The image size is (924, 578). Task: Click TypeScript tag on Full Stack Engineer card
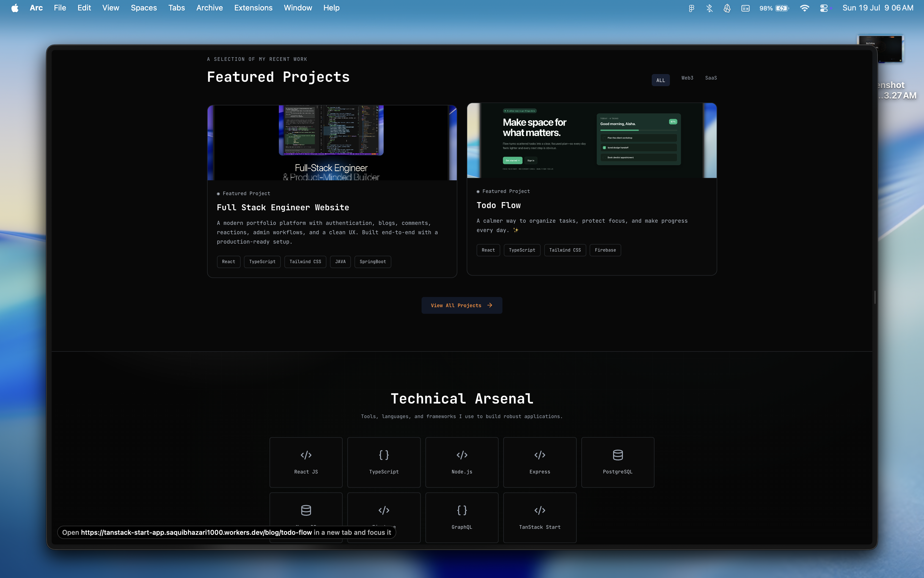(262, 262)
